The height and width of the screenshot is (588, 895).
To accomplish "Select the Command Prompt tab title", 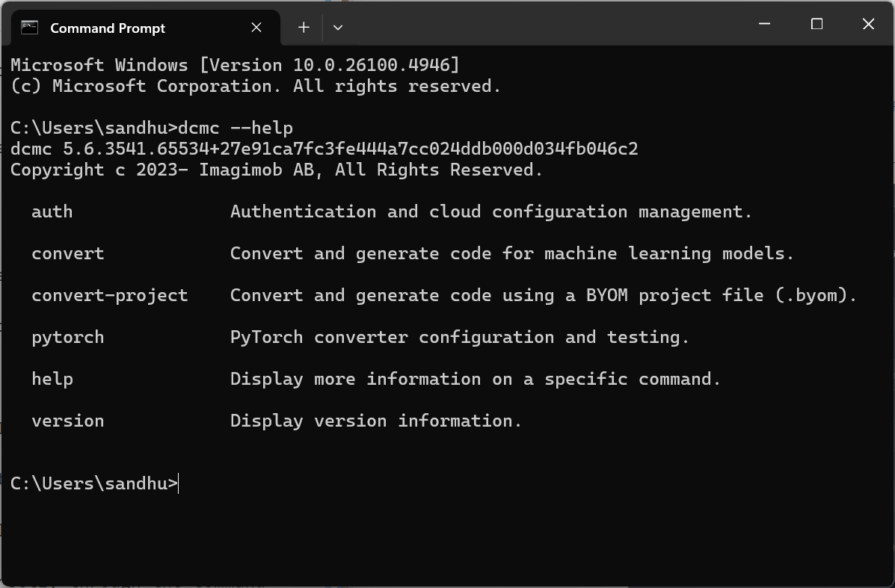I will pos(108,28).
